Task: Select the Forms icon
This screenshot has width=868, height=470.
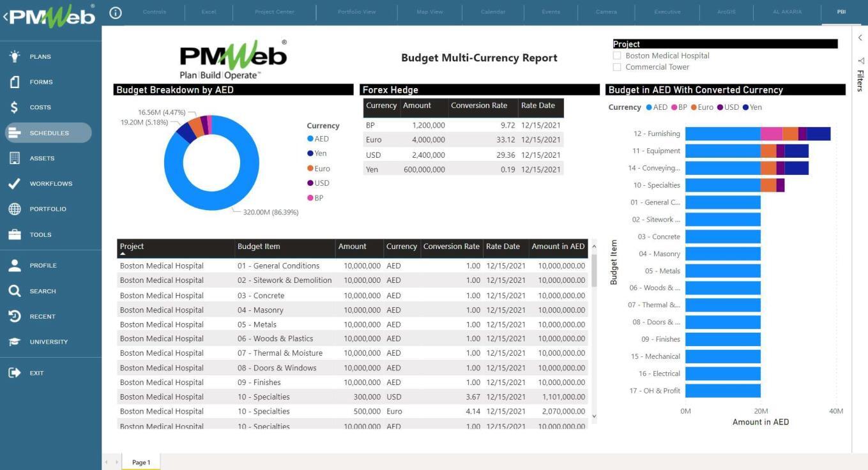Action: (41, 81)
